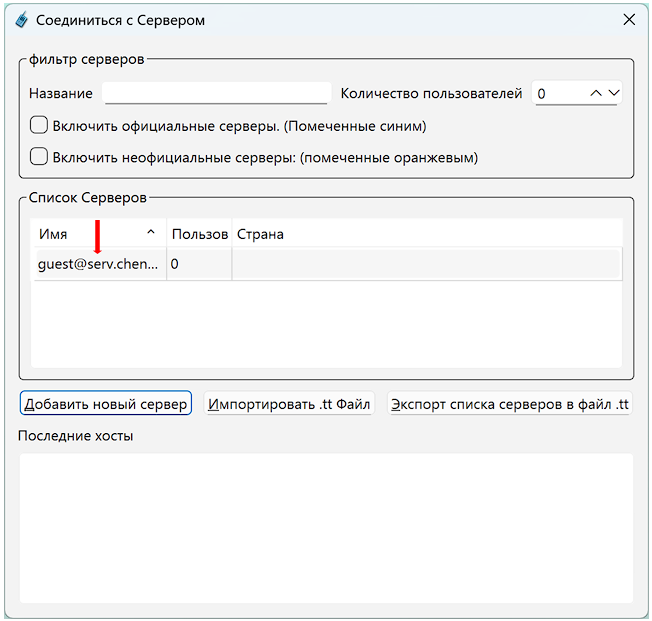
Task: Decrease Количество пользователей with down arrow
Action: (x=614, y=93)
